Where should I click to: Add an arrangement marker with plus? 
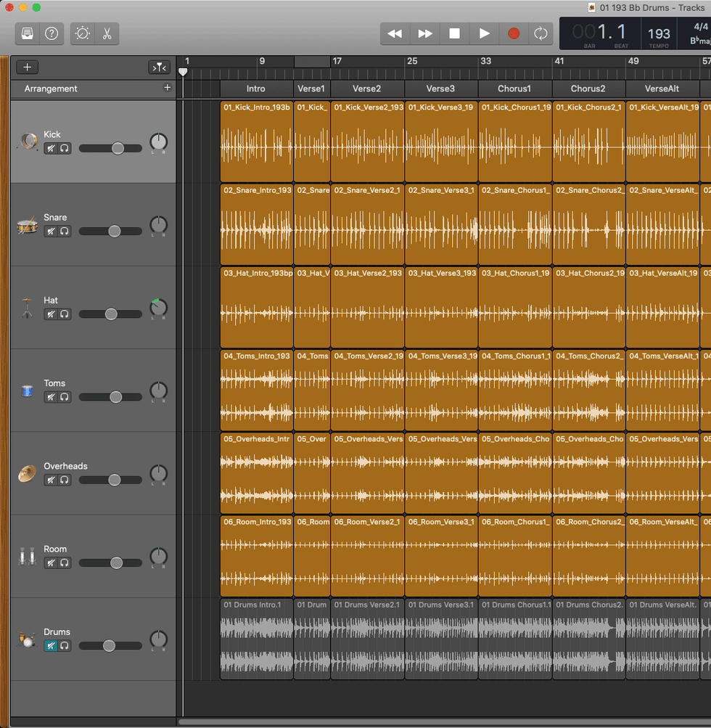(x=168, y=88)
